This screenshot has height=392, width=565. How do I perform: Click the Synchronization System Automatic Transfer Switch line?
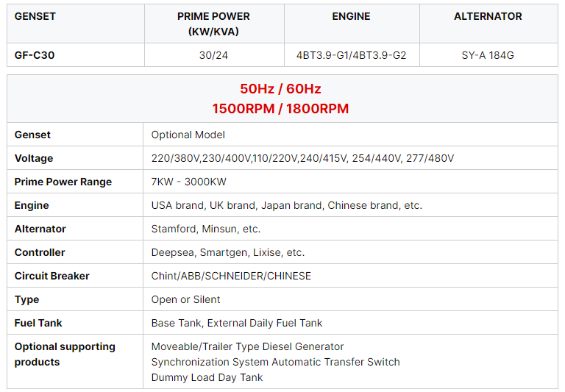point(276,362)
